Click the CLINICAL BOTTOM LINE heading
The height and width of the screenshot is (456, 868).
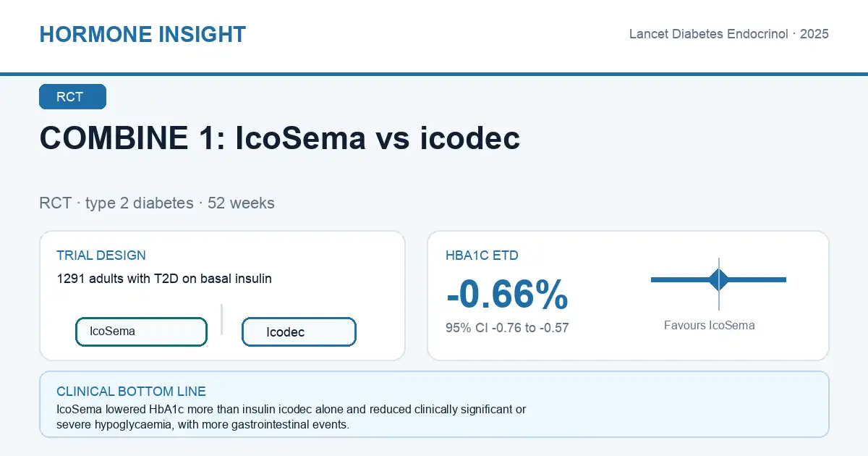(132, 392)
